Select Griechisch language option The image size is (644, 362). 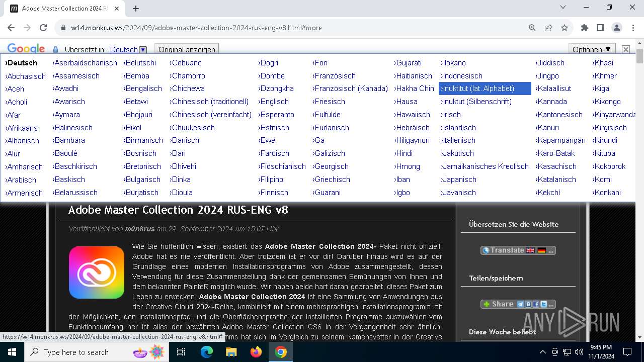click(332, 179)
